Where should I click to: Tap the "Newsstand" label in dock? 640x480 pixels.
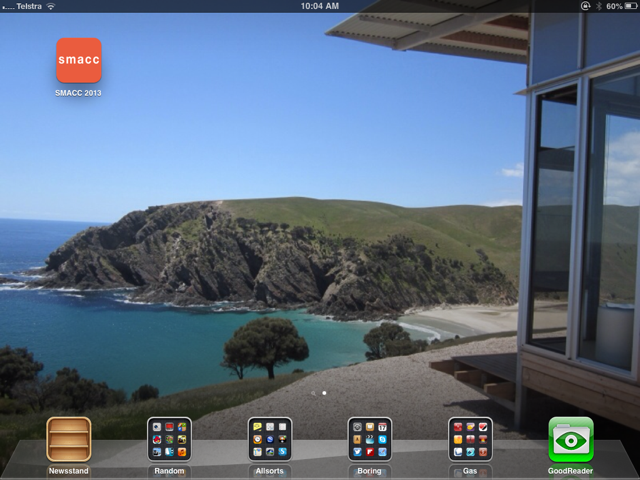69,471
